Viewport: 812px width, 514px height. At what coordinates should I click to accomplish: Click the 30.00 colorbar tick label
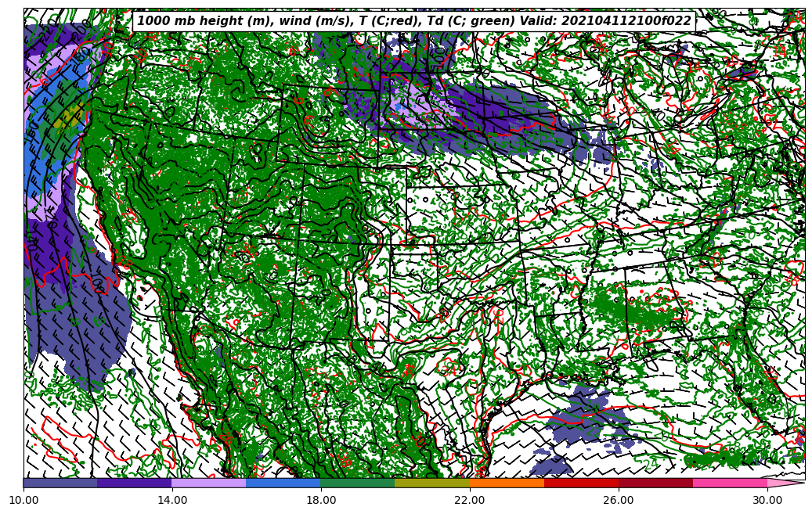point(767,499)
